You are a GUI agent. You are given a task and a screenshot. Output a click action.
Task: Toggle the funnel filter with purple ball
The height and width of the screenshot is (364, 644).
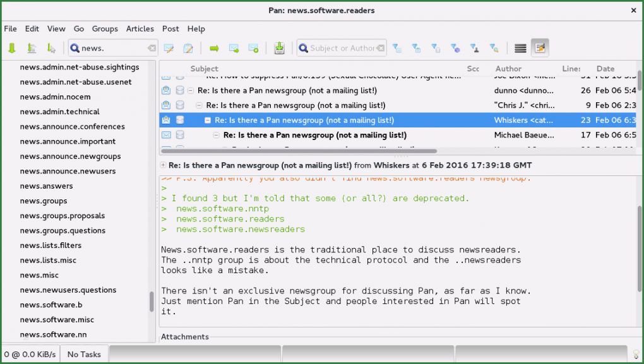click(x=455, y=48)
